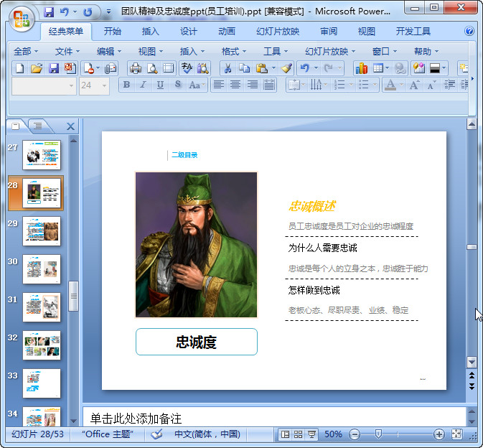
Task: Toggle text Shadow formatting
Action: point(178,85)
